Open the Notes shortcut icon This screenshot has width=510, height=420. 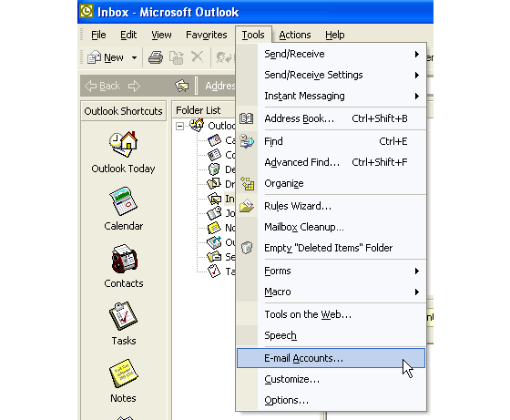click(124, 374)
